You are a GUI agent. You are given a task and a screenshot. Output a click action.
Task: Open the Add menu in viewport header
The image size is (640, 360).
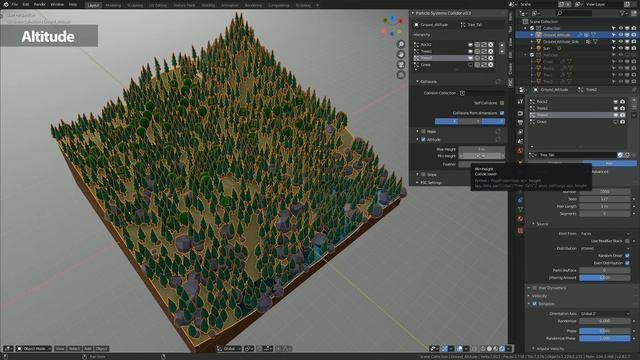pos(88,349)
